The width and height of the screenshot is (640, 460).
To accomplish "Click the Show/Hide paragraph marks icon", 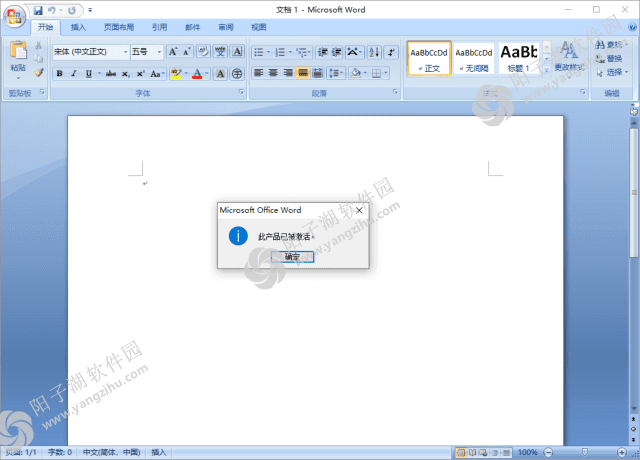I will 391,52.
